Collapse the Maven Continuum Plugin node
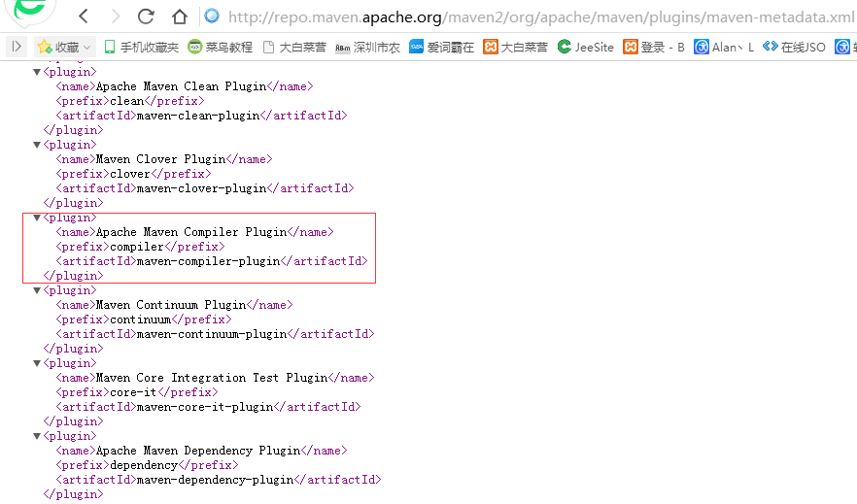Screen dimensions: 857x504 [x=37, y=290]
